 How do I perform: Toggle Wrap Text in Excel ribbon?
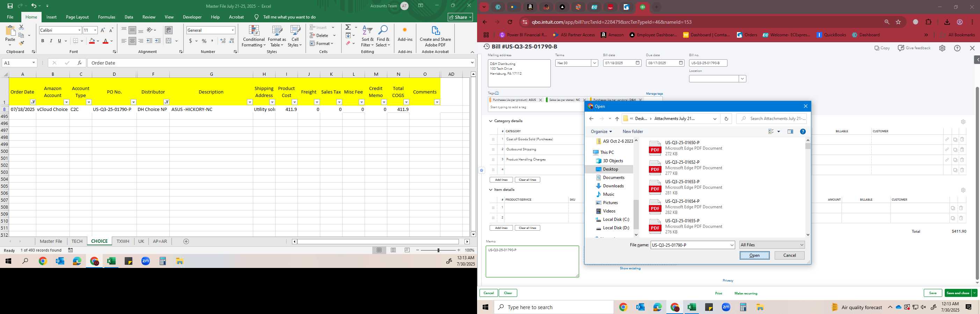coord(168,30)
